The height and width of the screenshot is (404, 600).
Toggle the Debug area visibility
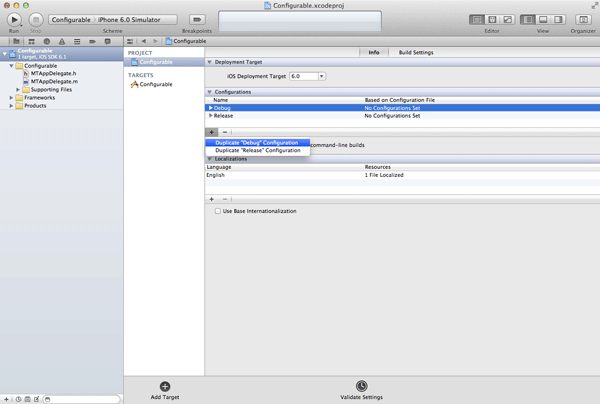[543, 20]
